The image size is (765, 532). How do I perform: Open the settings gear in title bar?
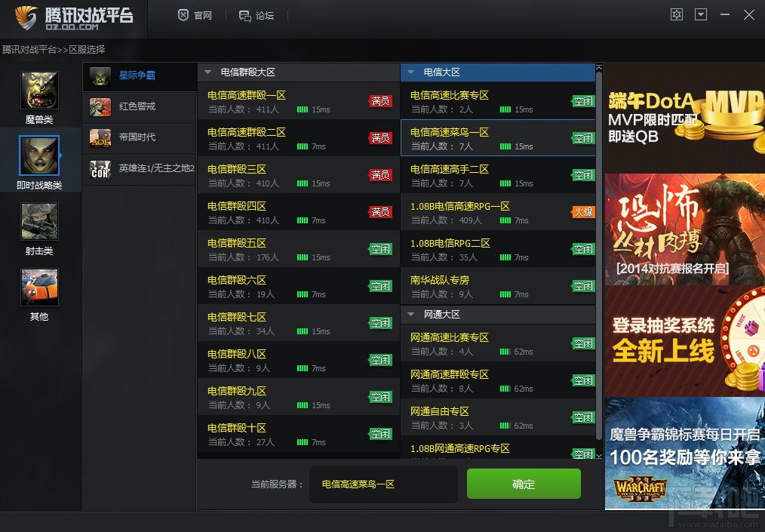coord(676,14)
